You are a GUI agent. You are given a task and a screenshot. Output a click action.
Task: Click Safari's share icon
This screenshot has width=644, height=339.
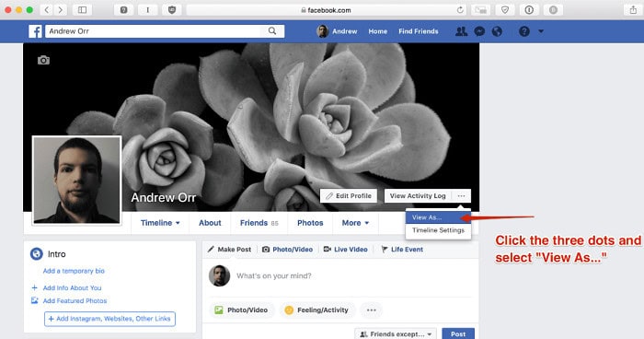633,10
